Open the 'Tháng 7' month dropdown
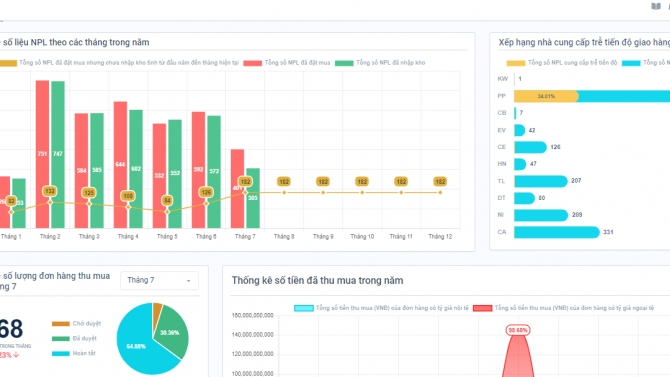 point(159,280)
